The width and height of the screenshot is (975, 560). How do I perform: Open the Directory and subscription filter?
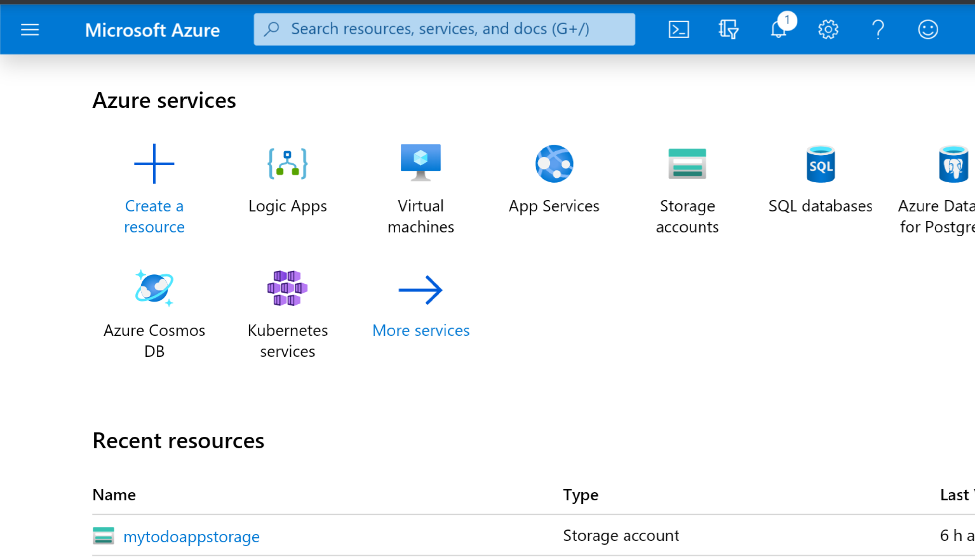(728, 30)
